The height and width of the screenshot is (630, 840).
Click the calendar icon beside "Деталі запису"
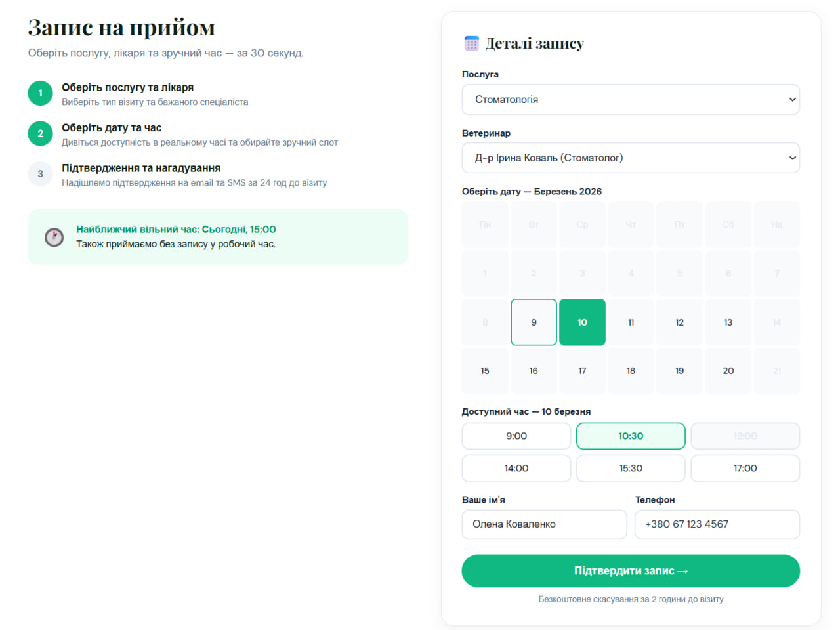click(471, 42)
